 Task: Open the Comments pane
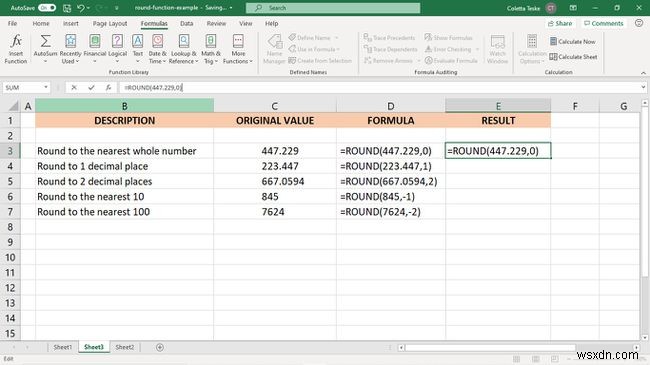click(604, 23)
